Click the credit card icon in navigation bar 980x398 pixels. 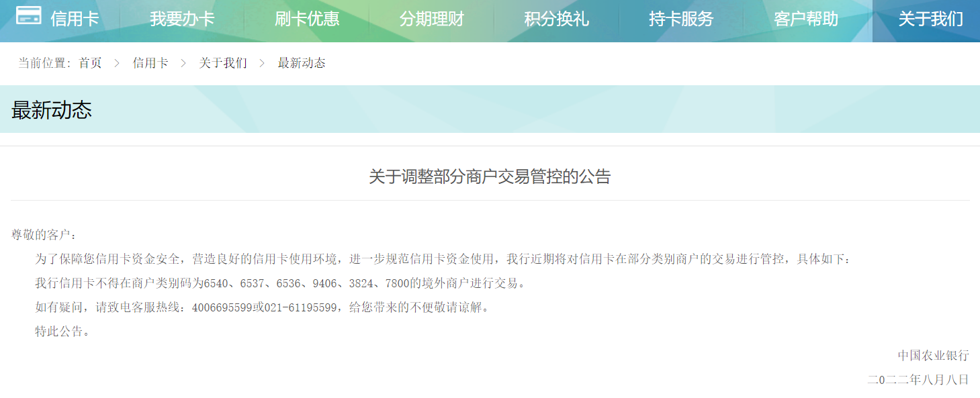(28, 16)
